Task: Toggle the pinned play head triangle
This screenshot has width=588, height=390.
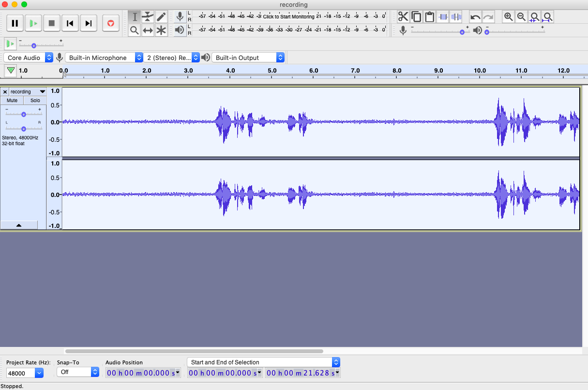Action: [x=11, y=71]
